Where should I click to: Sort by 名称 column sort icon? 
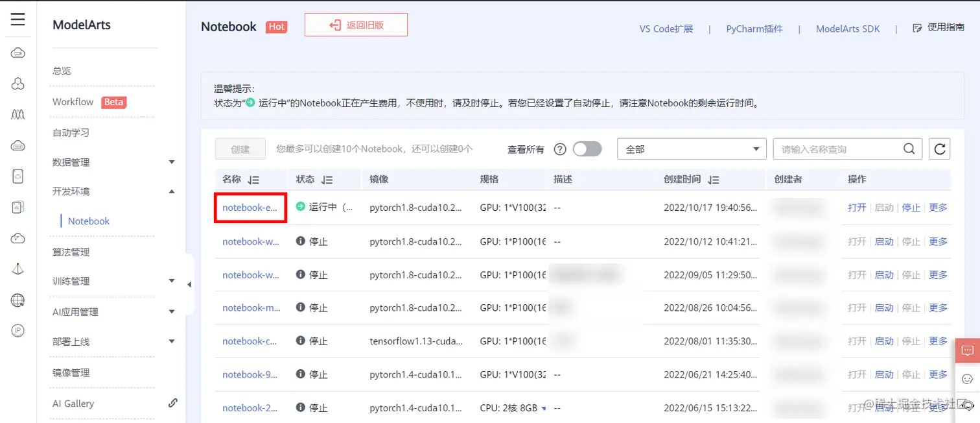pos(253,180)
